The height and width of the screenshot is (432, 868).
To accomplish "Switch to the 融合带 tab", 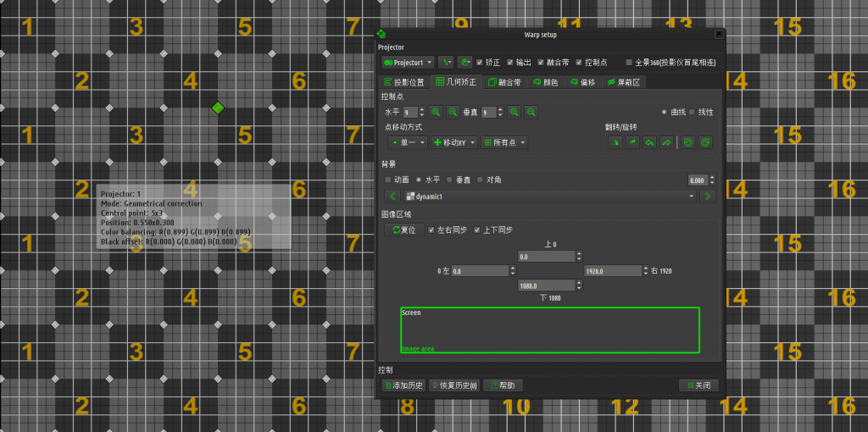I will click(x=504, y=82).
